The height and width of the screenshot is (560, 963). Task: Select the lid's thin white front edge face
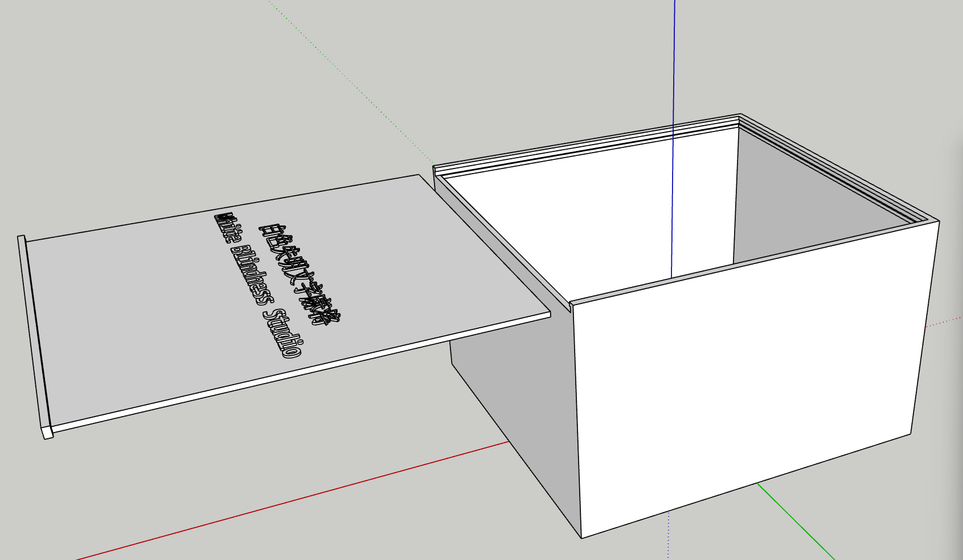coord(301,371)
